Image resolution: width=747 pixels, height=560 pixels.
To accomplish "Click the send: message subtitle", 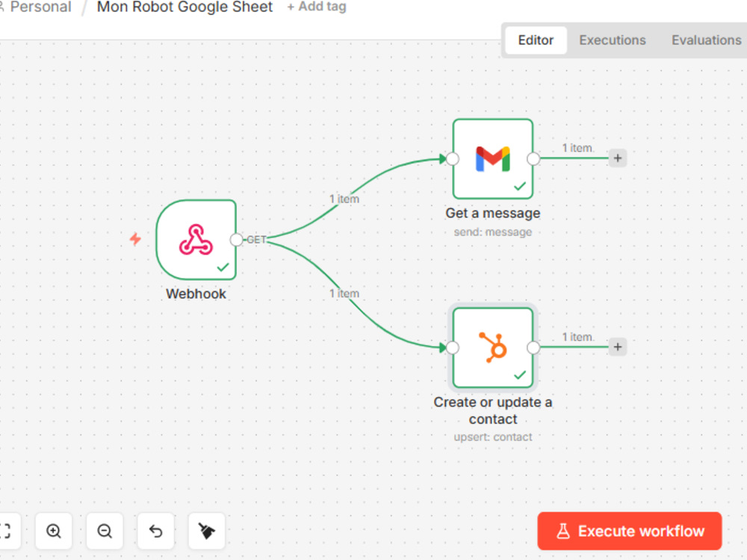I will (x=492, y=232).
